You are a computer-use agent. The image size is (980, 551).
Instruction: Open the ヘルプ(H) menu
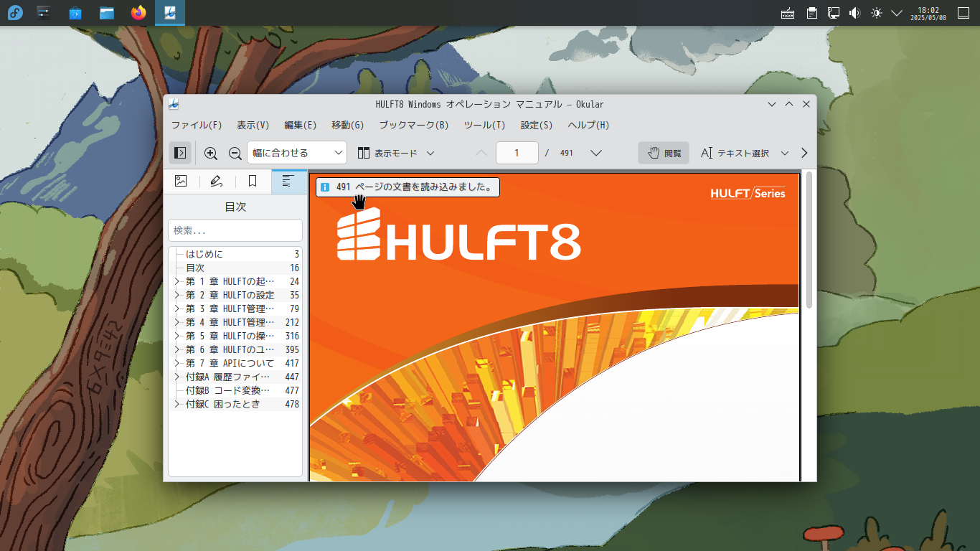[x=589, y=125]
